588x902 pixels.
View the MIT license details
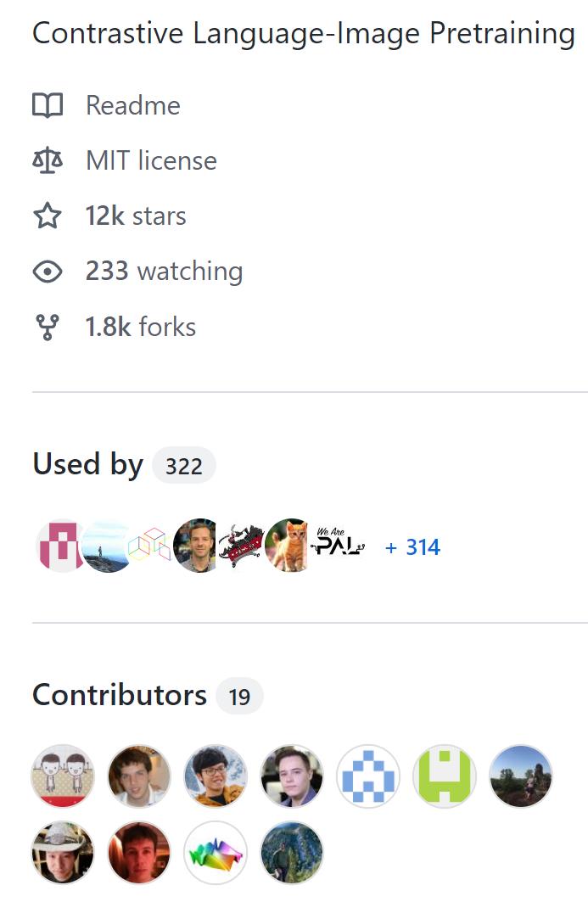[x=150, y=160]
